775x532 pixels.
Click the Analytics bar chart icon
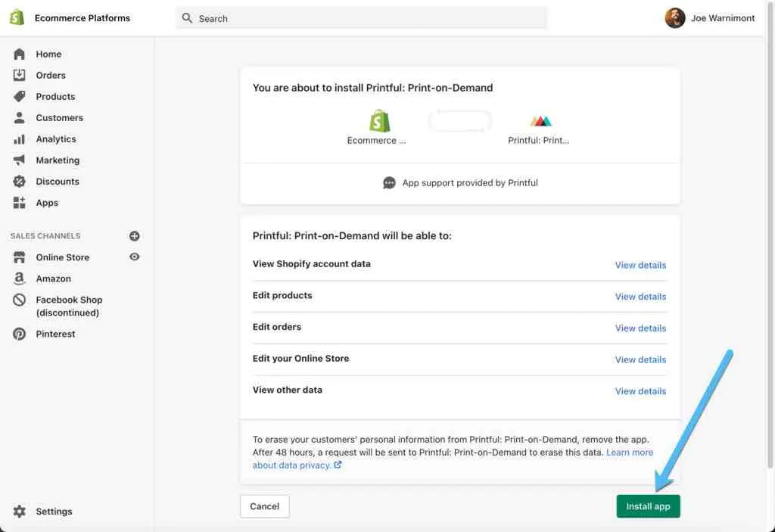(19, 139)
